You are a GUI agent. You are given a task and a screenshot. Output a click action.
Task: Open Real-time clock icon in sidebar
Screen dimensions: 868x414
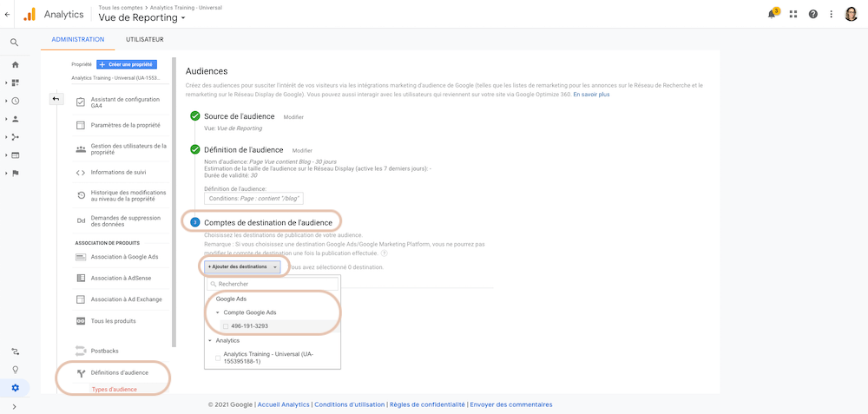point(15,101)
